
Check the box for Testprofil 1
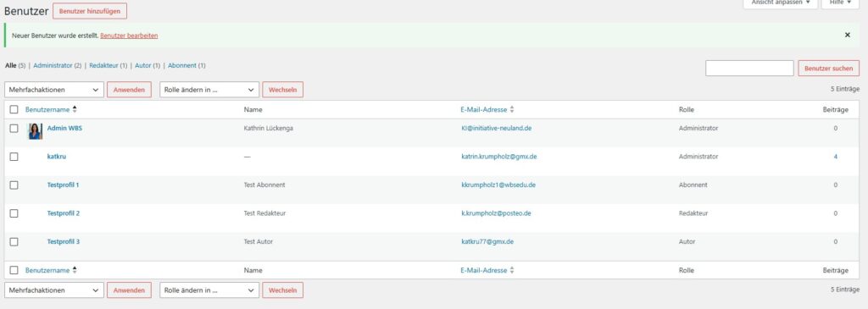tap(14, 185)
